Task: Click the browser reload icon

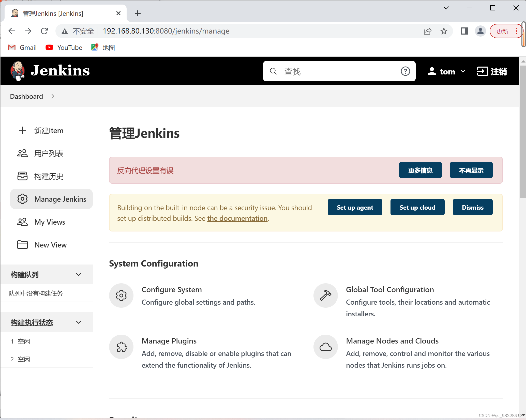Action: [x=44, y=31]
